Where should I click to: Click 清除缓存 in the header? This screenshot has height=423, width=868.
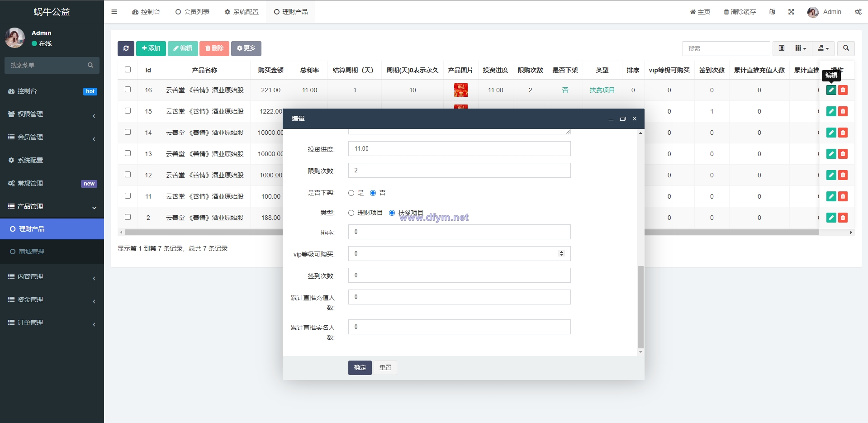pos(740,12)
